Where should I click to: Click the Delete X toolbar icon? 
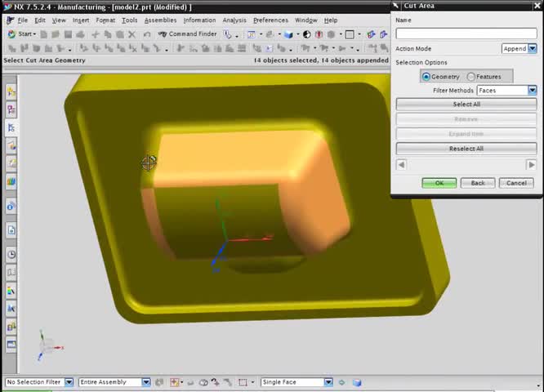pyautogui.click(x=132, y=34)
